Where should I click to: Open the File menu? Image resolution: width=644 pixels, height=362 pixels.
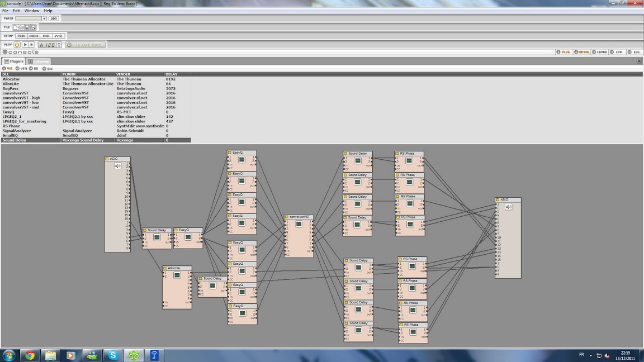(x=6, y=11)
